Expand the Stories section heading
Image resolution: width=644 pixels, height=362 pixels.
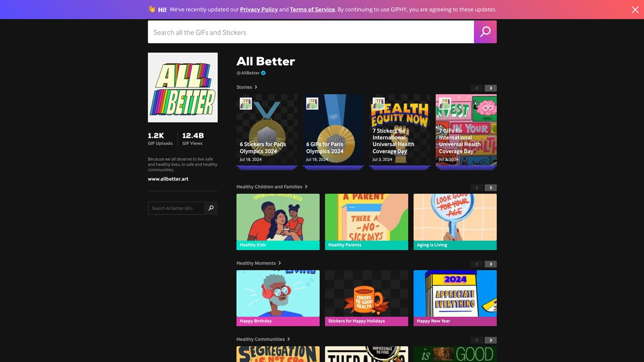(247, 87)
